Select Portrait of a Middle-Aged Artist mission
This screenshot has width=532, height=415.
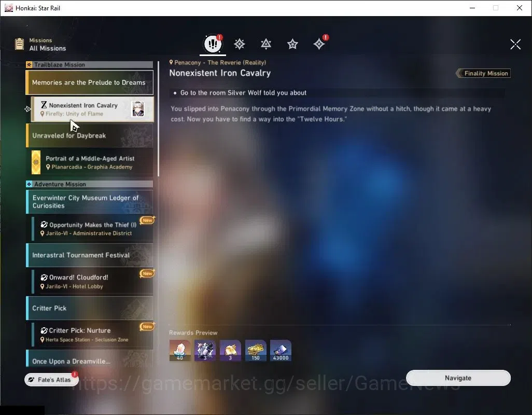coord(92,162)
